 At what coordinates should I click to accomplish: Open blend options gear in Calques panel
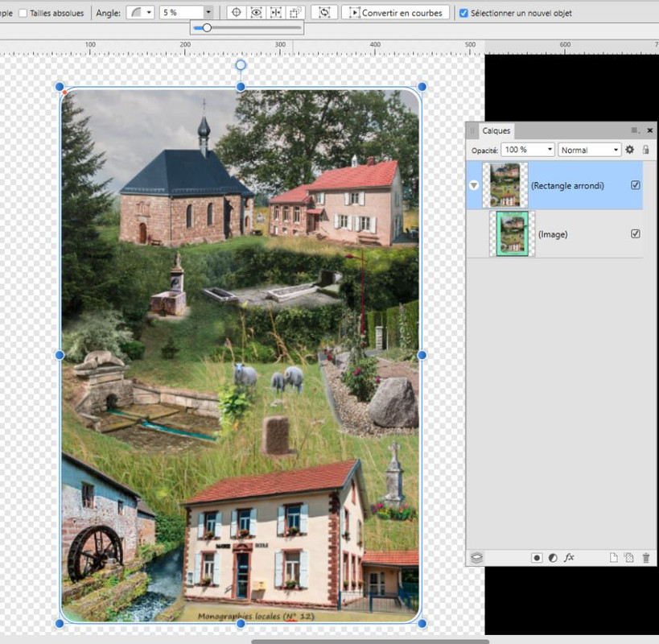point(629,150)
